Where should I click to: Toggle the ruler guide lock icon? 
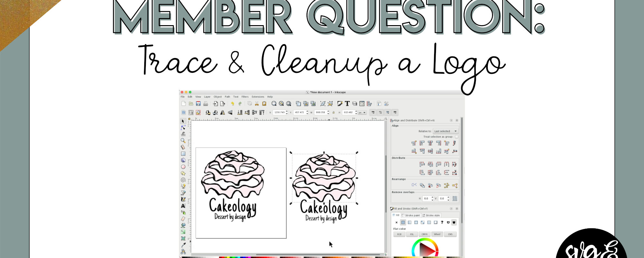189,119
